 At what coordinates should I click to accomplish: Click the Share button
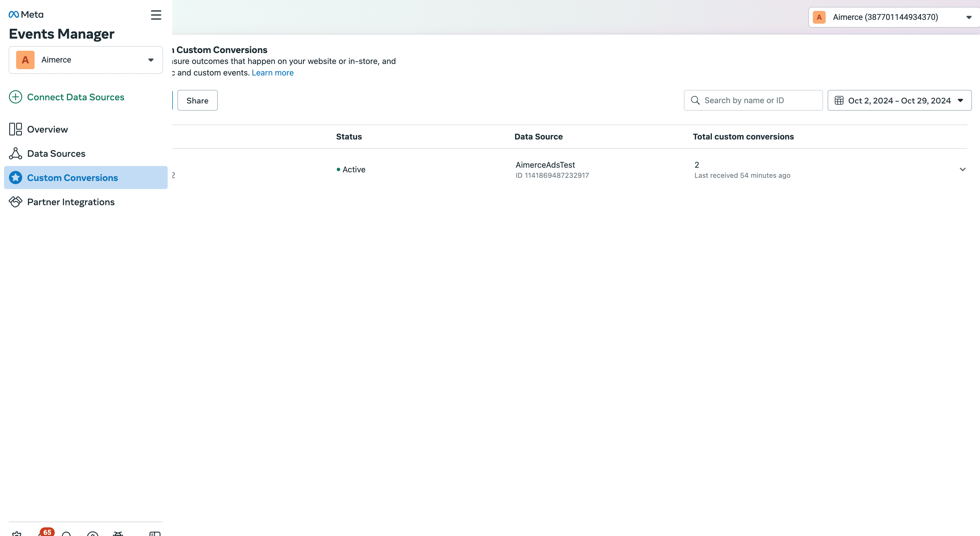click(197, 101)
